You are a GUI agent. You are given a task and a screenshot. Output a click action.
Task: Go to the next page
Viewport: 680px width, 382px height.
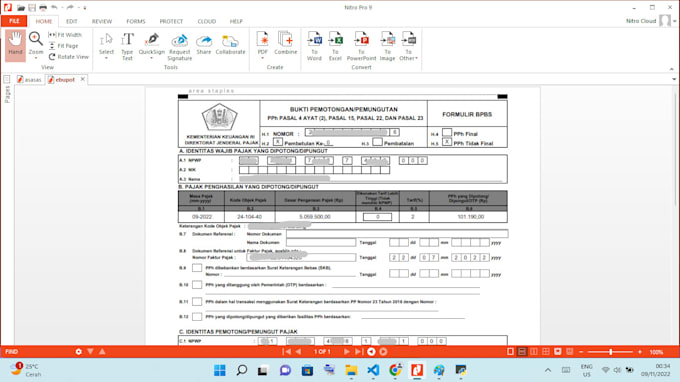click(347, 352)
